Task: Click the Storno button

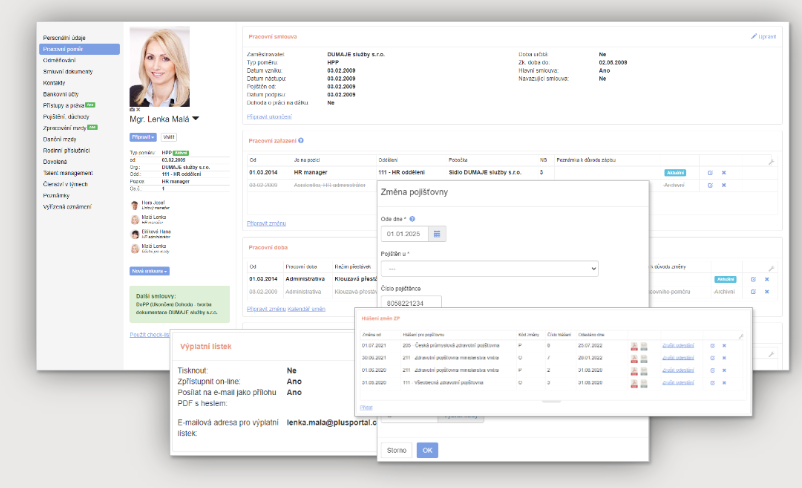Action: coord(396,450)
